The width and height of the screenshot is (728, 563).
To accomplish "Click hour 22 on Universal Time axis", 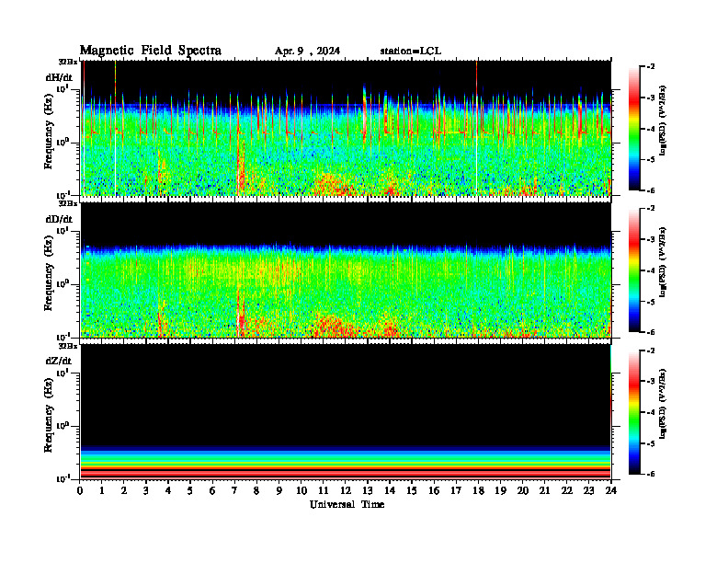I will (567, 491).
